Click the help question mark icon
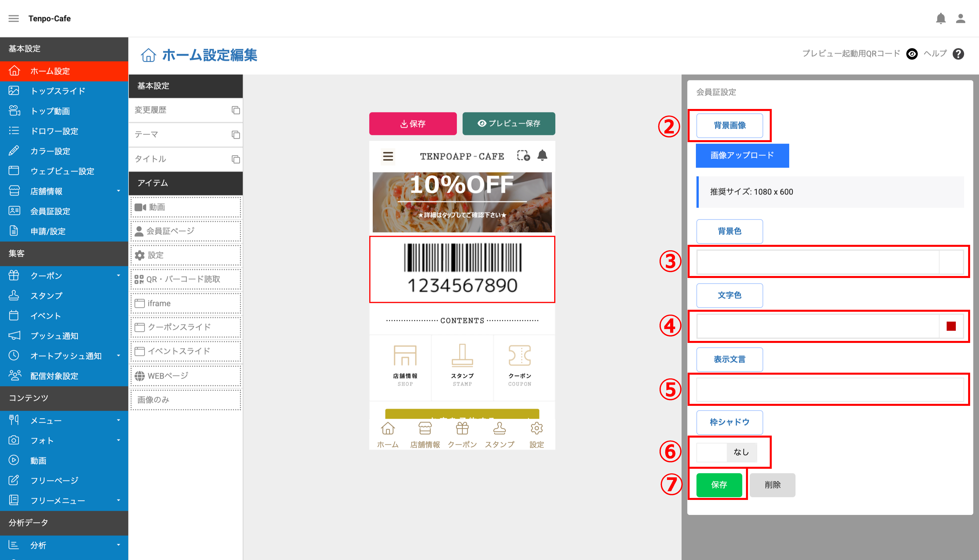Screen dimensions: 979x560 (x=958, y=54)
